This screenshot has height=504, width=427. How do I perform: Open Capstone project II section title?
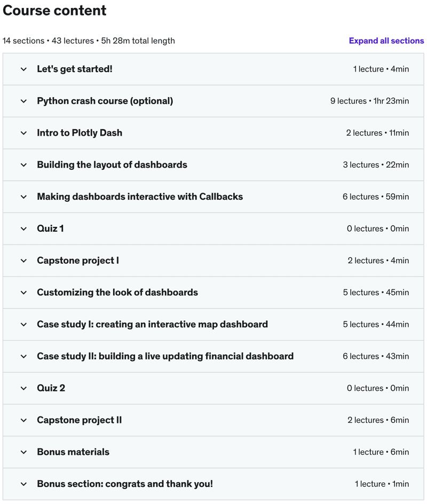pos(80,420)
